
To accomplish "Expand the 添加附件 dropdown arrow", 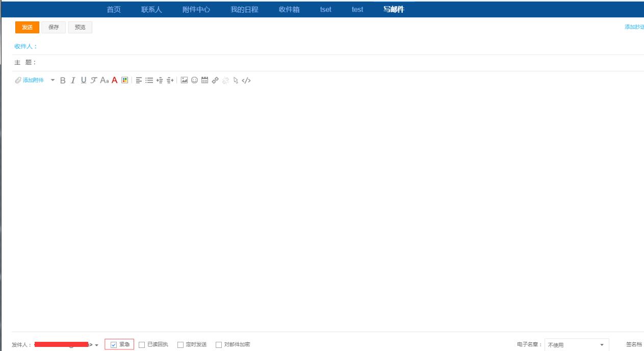I will click(53, 80).
